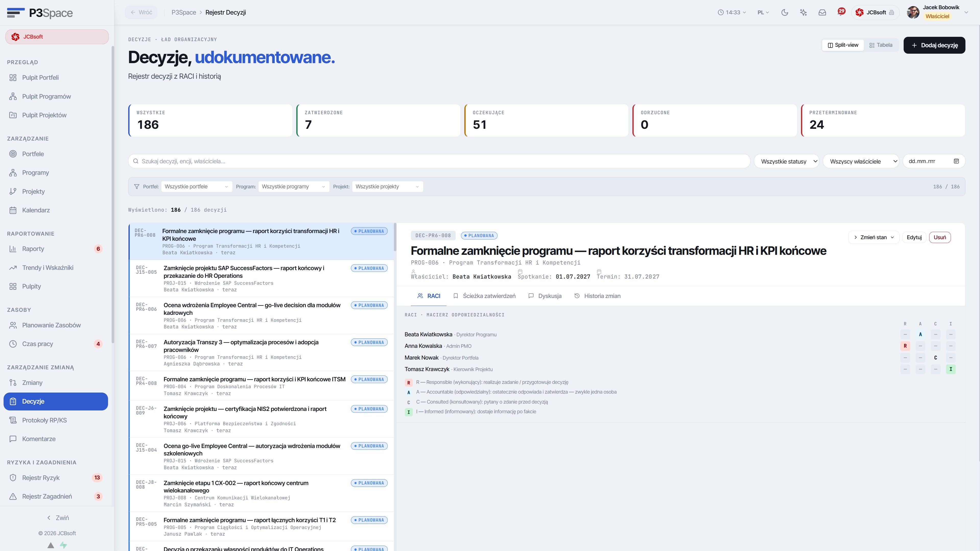Click the filter funnel icon by Portfel
The height and width of the screenshot is (551, 980).
coord(137,187)
